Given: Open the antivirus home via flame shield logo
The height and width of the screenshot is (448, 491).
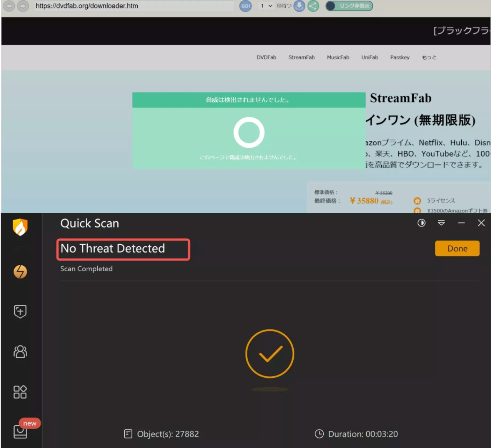Looking at the screenshot, I should [x=20, y=227].
